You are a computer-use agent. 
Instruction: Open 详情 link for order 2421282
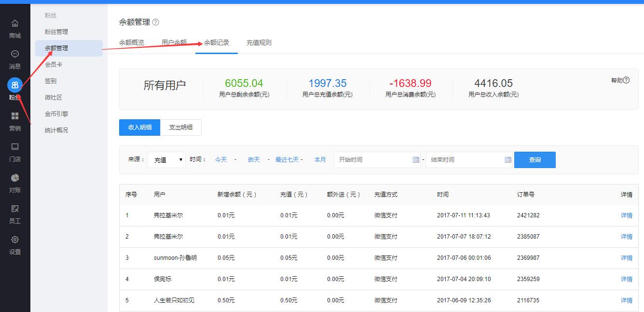tap(626, 215)
